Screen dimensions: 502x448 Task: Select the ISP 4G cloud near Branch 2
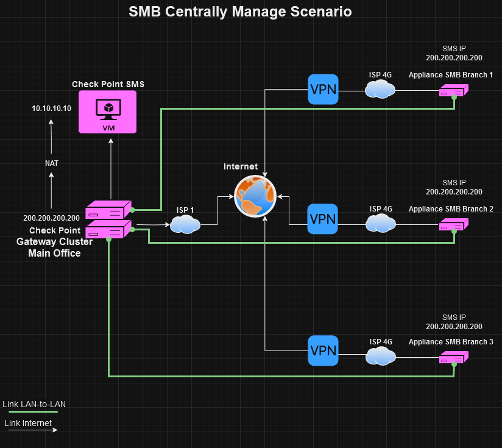[x=380, y=224]
